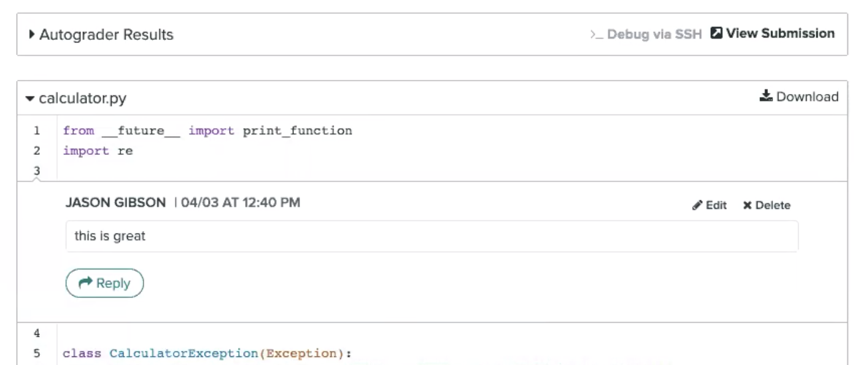
Task: Click line number 1 in the gutter
Action: click(37, 130)
